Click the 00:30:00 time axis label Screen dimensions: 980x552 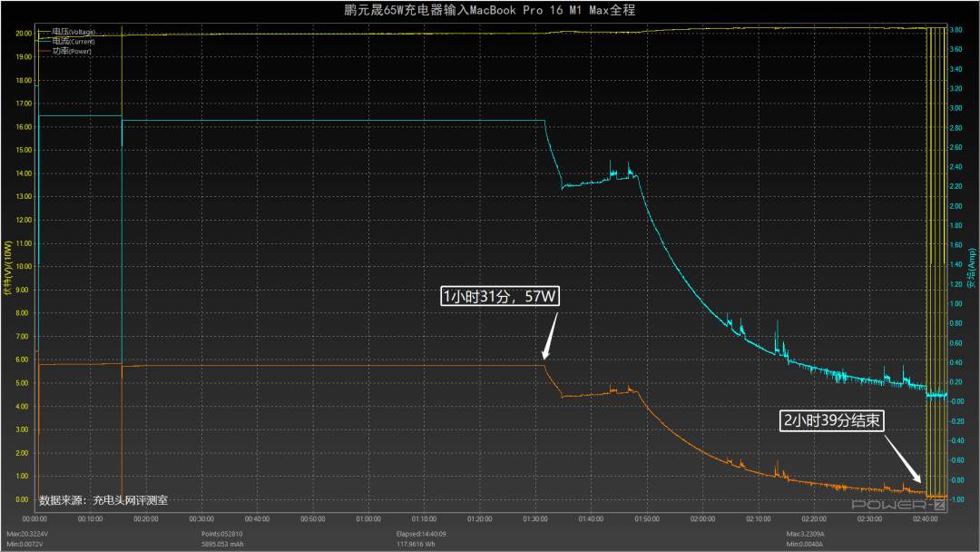201,519
